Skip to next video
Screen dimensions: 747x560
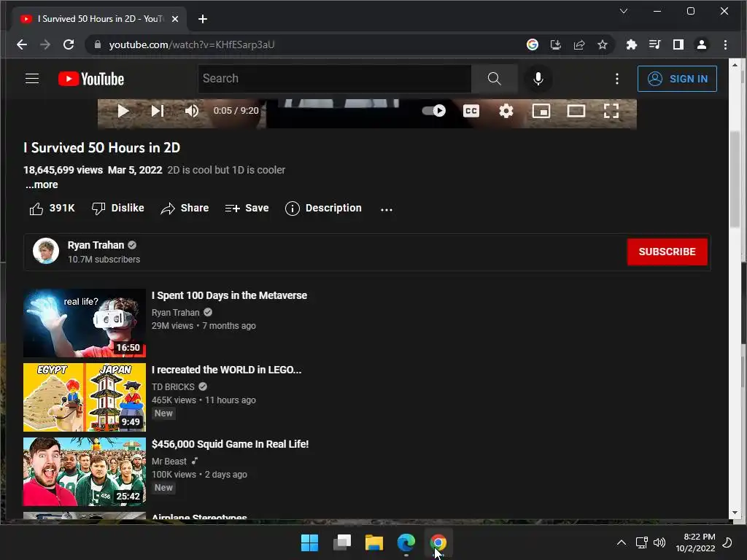point(158,111)
